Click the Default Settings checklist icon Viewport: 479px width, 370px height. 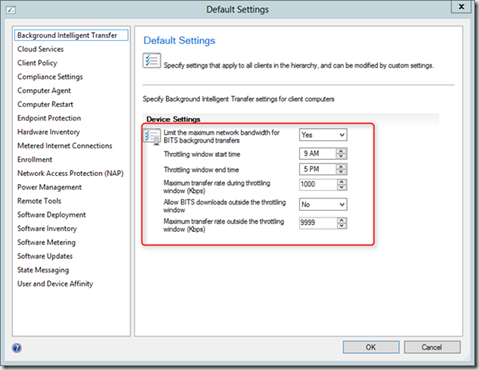[x=152, y=60]
